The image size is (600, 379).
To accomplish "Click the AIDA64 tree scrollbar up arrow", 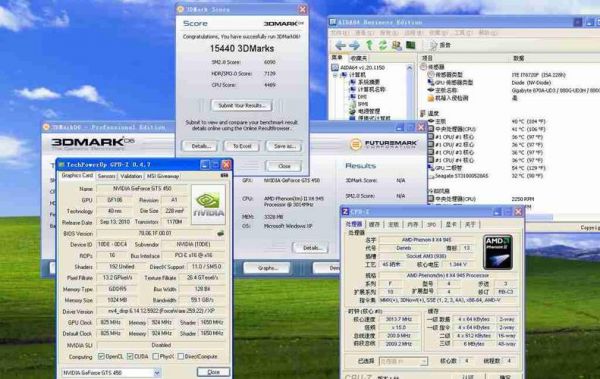I will pos(410,68).
